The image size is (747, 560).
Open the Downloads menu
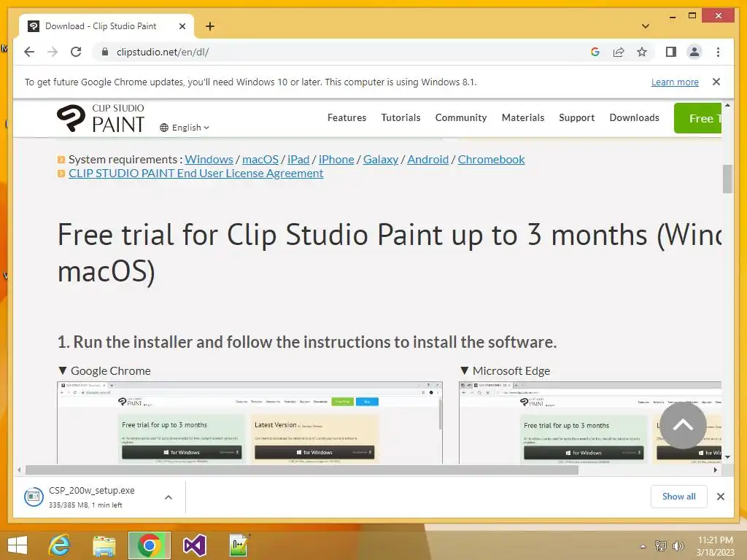634,117
